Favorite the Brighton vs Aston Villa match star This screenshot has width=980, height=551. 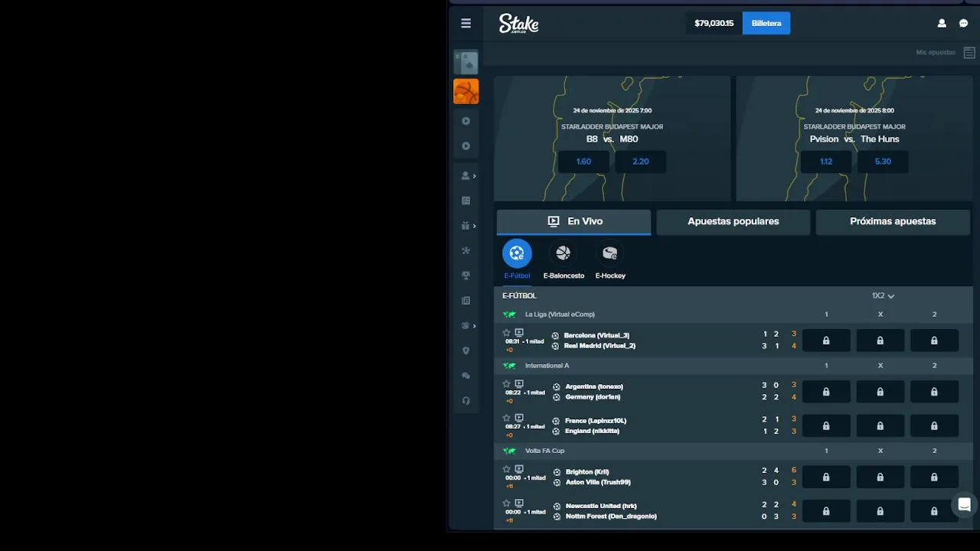tap(506, 469)
